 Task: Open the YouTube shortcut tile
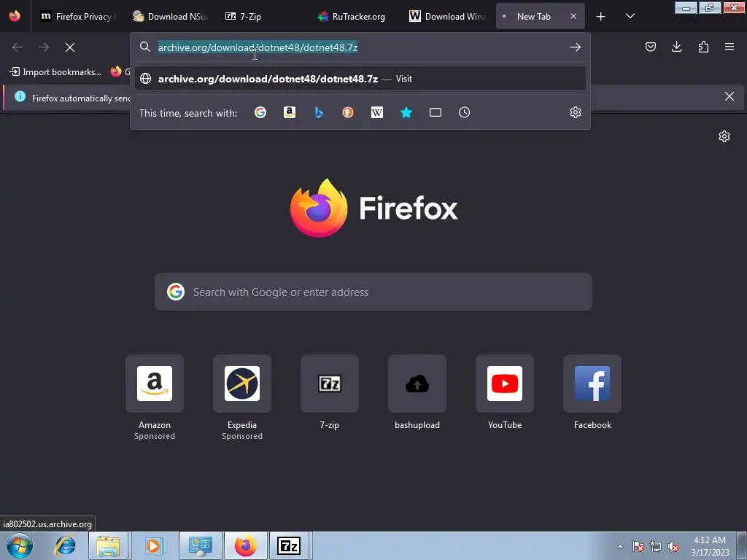point(505,384)
